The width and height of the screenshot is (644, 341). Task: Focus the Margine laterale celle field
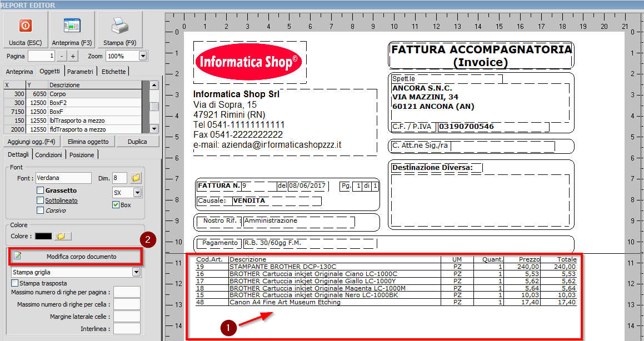127,317
